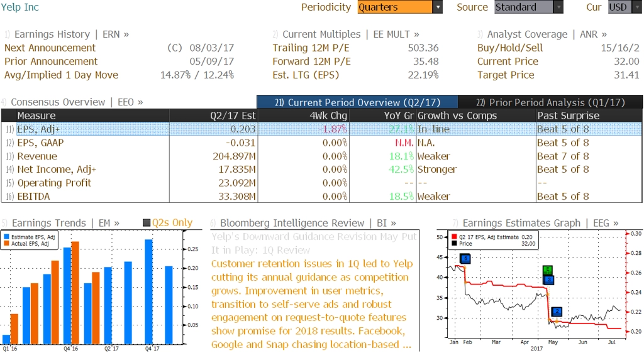Switch to Current Period Overview (Q2/17) tab
This screenshot has width=644, height=353.
point(357,102)
